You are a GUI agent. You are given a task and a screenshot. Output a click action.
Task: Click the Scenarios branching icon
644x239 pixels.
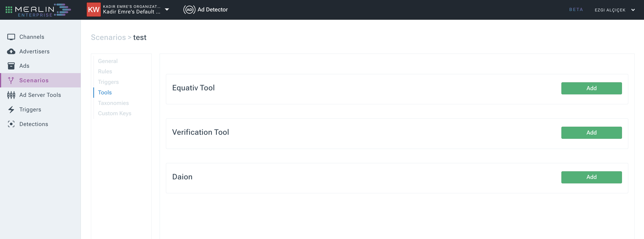coord(11,80)
